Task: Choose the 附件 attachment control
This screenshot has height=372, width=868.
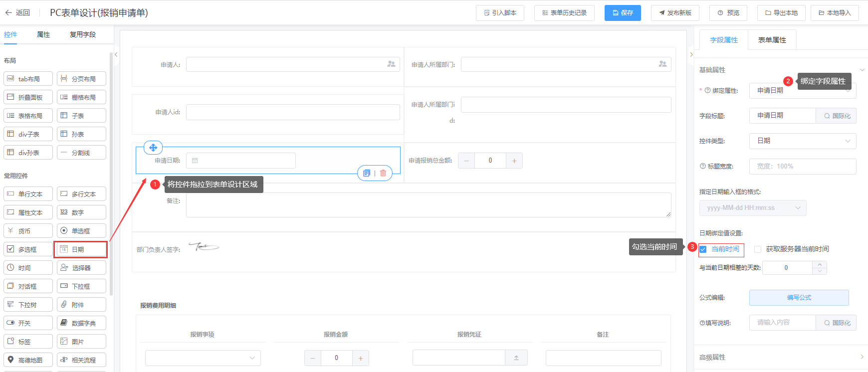Action: [x=81, y=305]
